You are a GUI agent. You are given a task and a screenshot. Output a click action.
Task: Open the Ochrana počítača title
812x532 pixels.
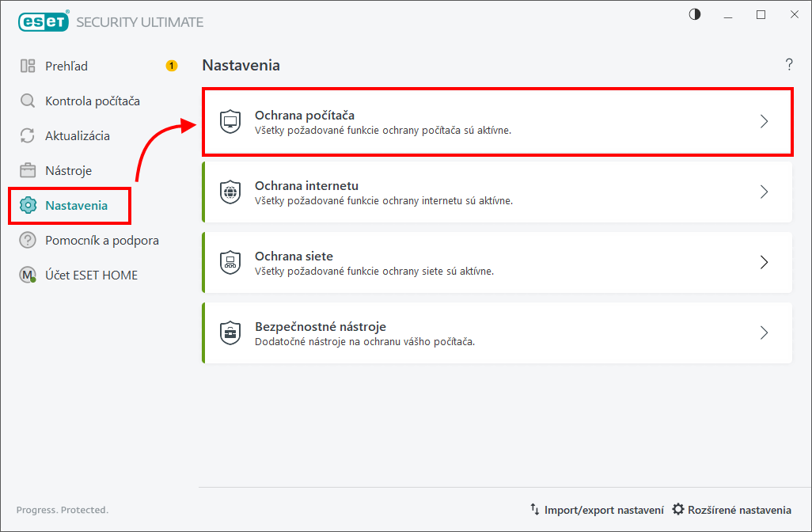pos(305,116)
